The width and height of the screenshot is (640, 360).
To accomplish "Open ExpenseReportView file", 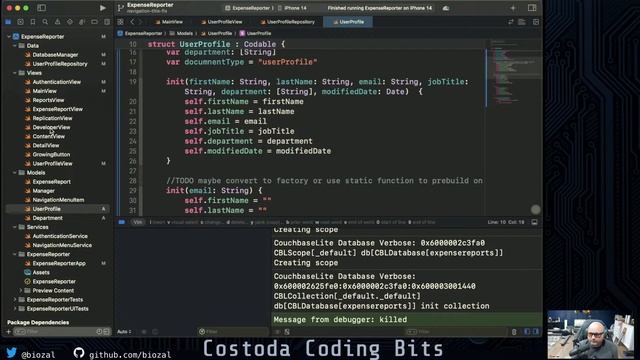I will (57, 109).
